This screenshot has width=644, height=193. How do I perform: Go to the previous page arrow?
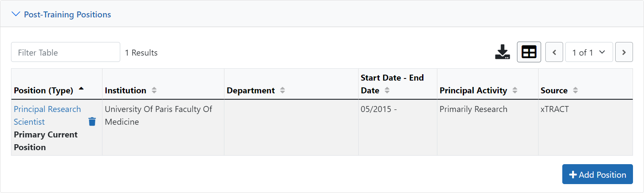[x=554, y=53]
